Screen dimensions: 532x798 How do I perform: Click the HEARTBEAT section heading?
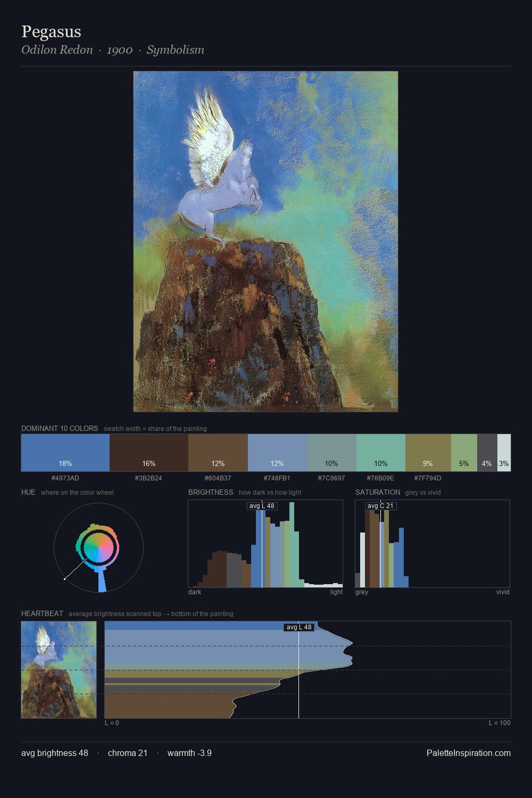42,613
